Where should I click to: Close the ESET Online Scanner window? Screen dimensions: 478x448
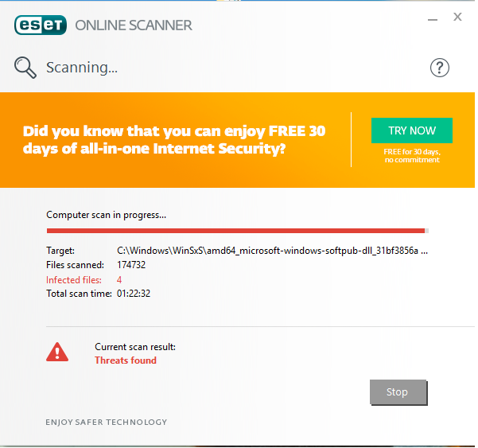tap(457, 17)
